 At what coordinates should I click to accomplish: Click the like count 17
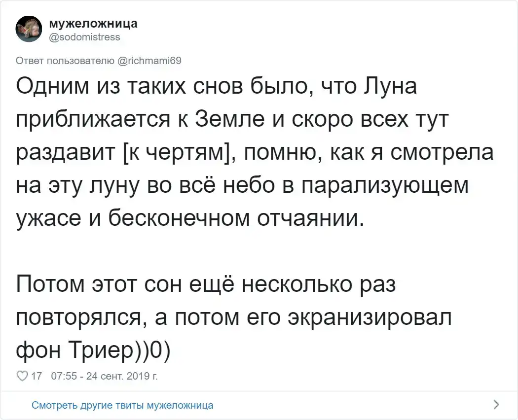click(36, 377)
